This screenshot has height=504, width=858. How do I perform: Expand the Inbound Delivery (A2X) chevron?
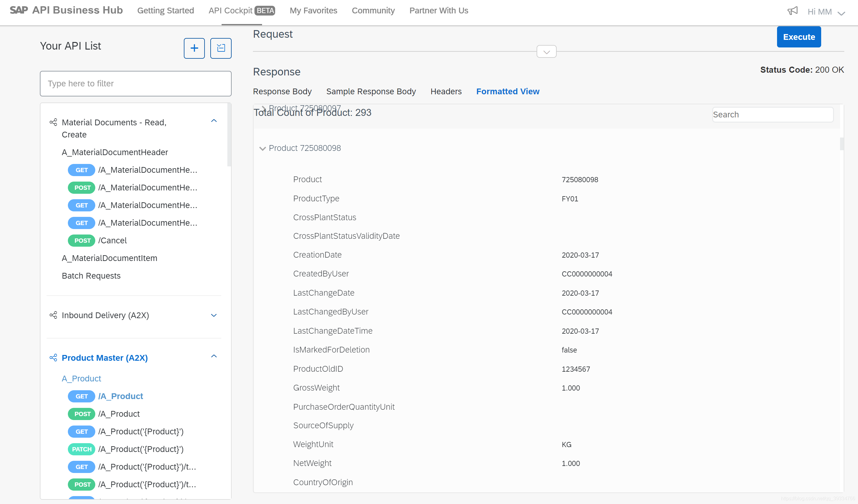click(x=214, y=315)
